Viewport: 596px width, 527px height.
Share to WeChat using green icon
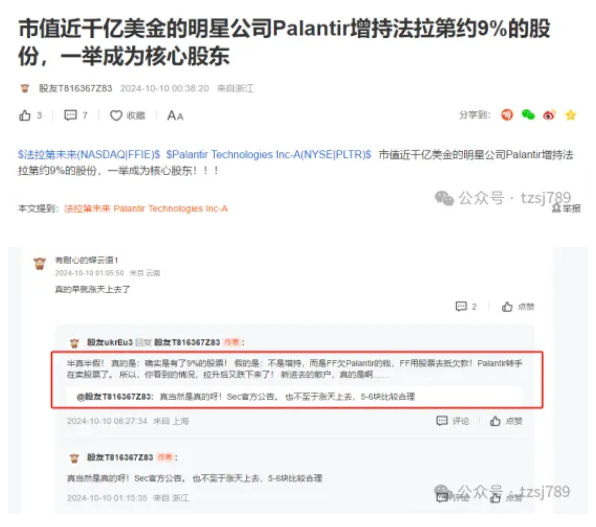point(528,114)
